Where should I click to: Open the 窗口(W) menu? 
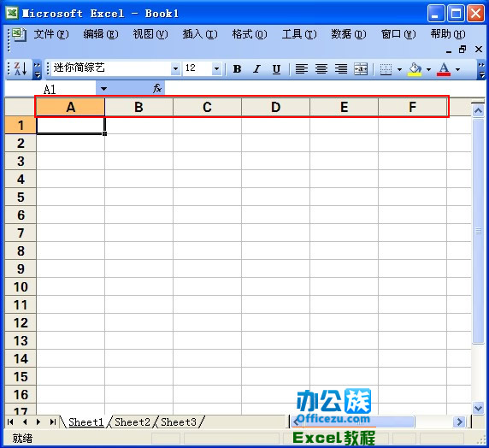pos(398,34)
